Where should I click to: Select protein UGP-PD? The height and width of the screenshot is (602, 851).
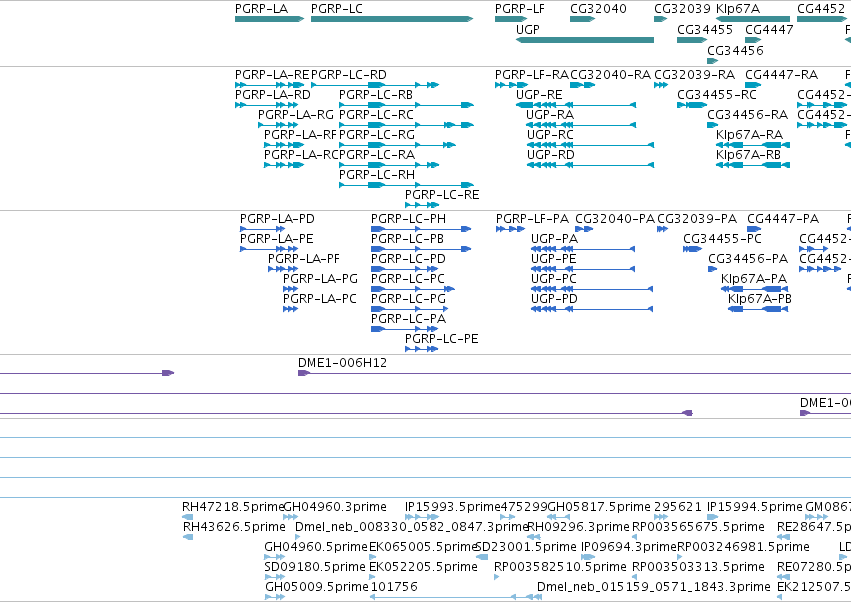(592, 309)
